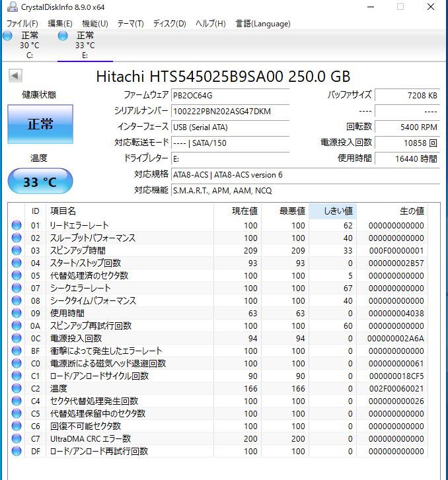Click the 最悪値 column header

point(285,211)
